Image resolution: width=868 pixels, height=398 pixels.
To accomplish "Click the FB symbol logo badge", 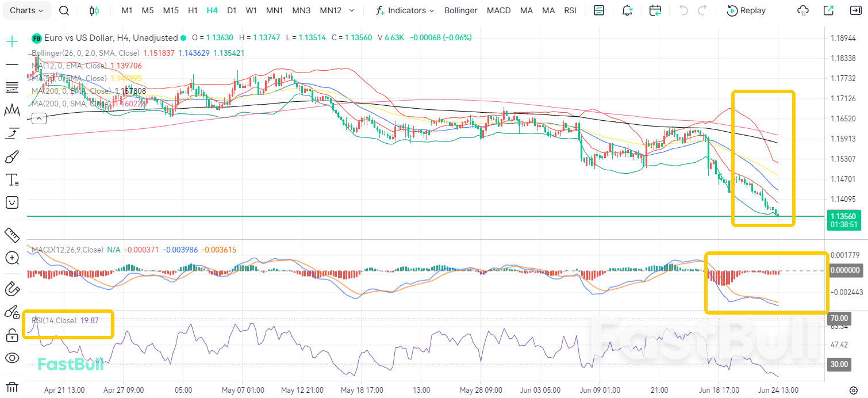I will point(37,38).
